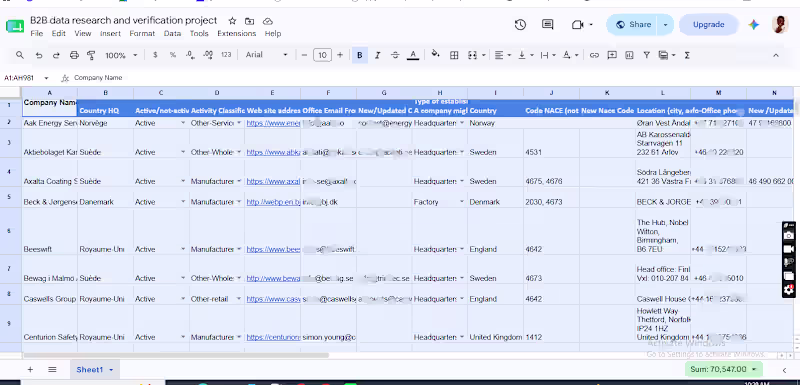This screenshot has width=800, height=385.
Task: Star the B2B data research document
Action: click(232, 21)
